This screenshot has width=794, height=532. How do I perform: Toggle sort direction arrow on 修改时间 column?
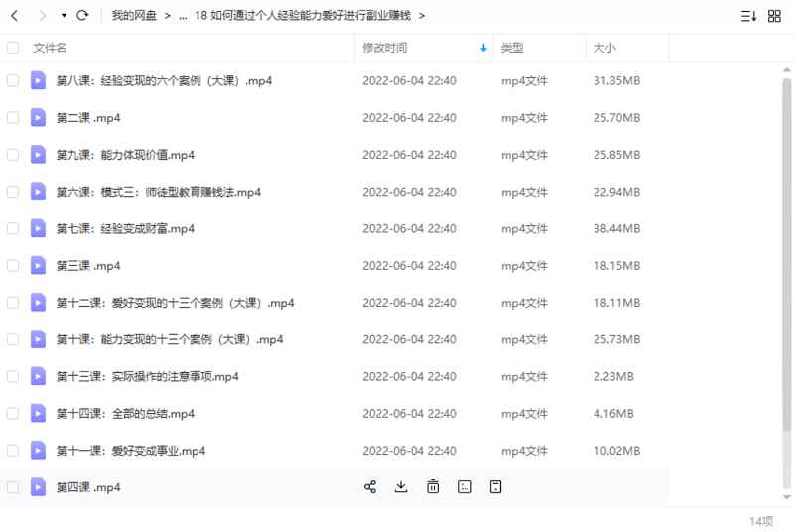pyautogui.click(x=483, y=48)
